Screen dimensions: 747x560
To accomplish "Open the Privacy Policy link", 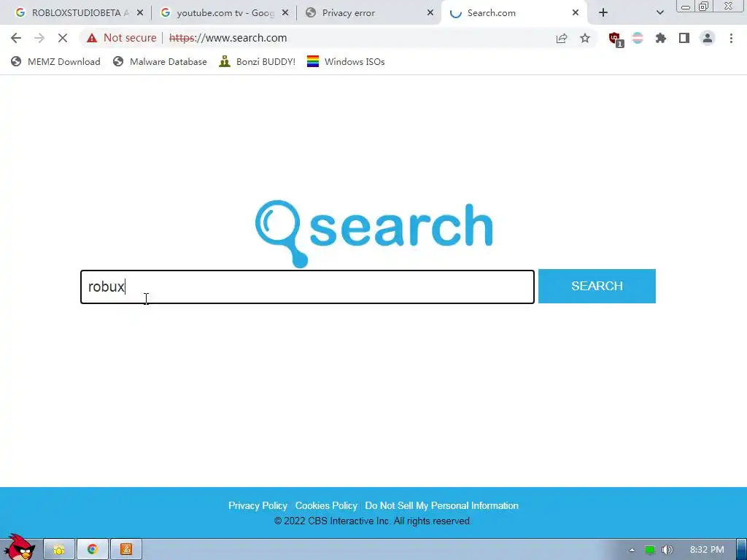I will tap(258, 506).
